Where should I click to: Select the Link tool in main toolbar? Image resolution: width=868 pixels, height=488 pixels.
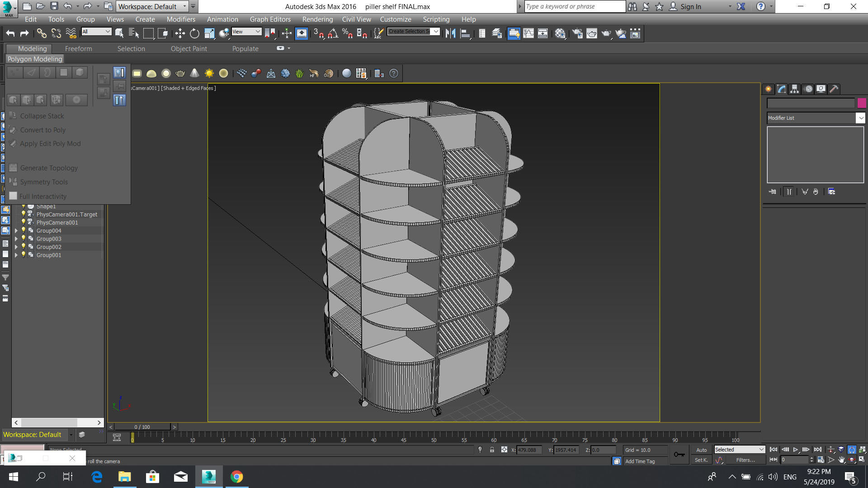tap(42, 33)
